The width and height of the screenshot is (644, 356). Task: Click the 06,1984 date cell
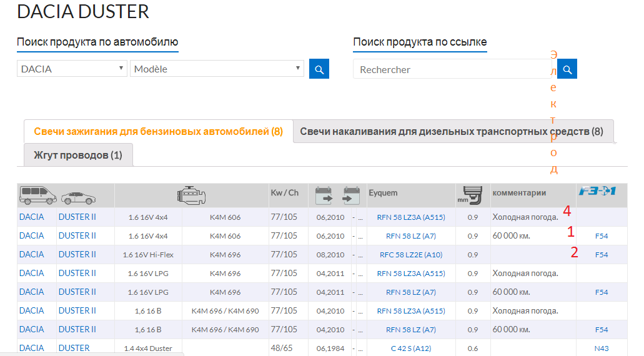tap(330, 349)
